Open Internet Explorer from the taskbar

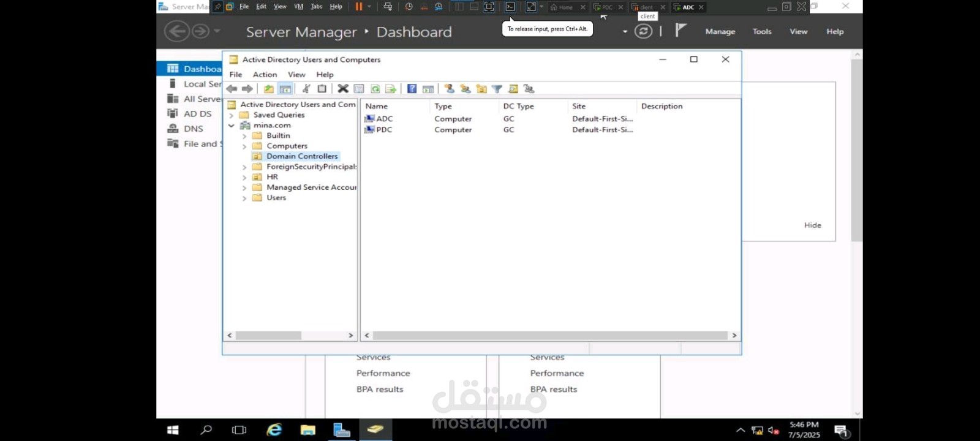(274, 430)
